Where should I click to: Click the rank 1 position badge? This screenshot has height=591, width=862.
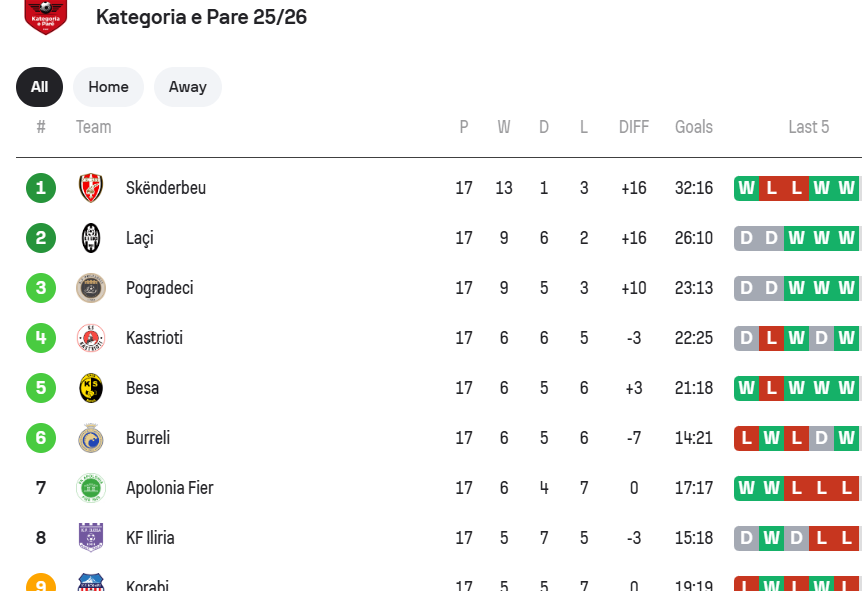tap(41, 188)
